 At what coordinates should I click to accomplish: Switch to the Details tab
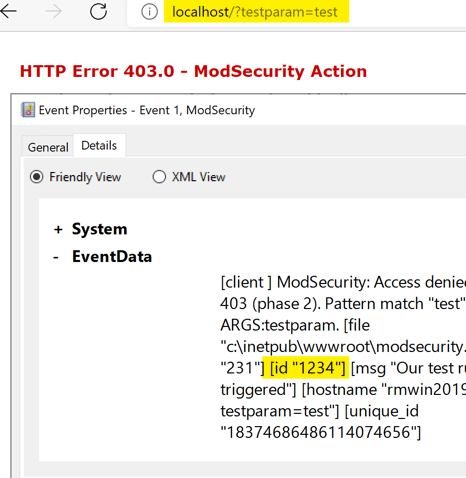tap(99, 145)
